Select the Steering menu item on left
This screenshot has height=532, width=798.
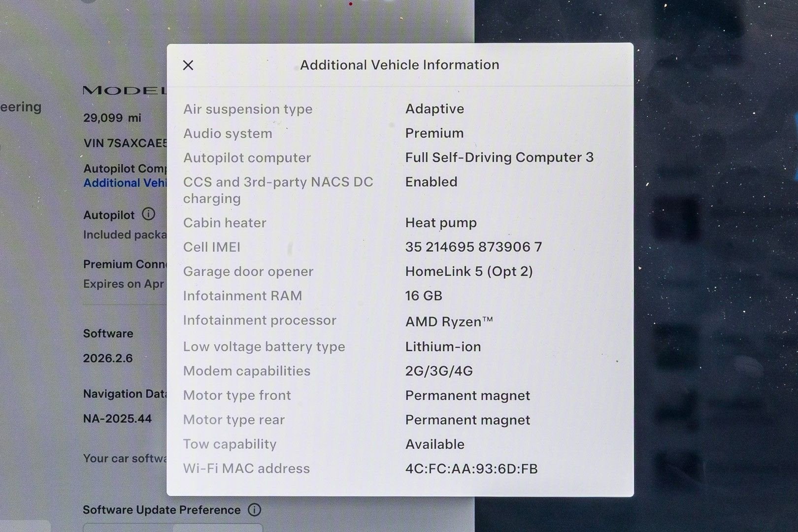tap(21, 107)
